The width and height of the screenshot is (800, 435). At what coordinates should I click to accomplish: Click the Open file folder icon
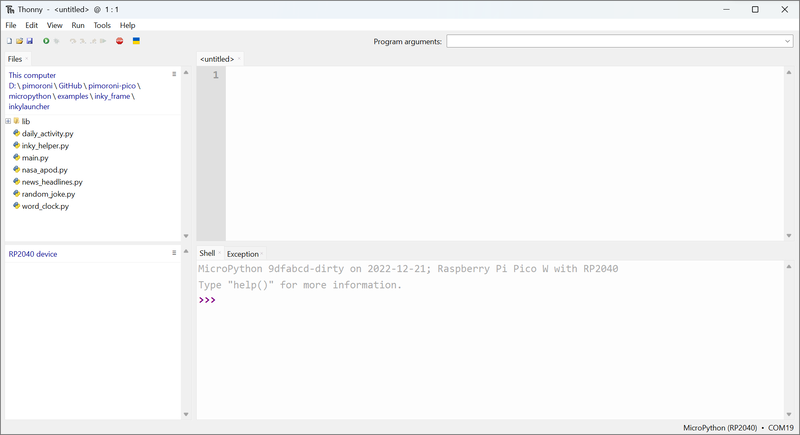point(20,41)
